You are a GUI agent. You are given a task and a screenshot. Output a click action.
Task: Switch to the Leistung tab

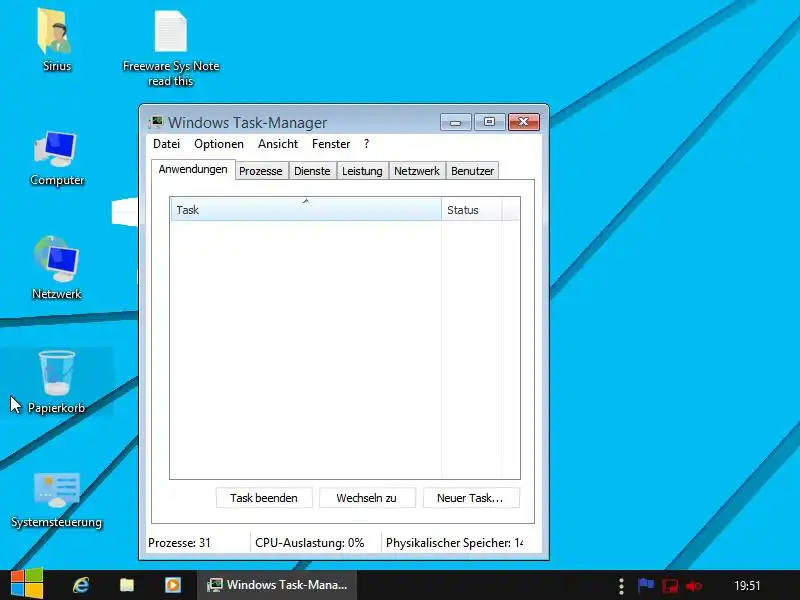tap(362, 171)
